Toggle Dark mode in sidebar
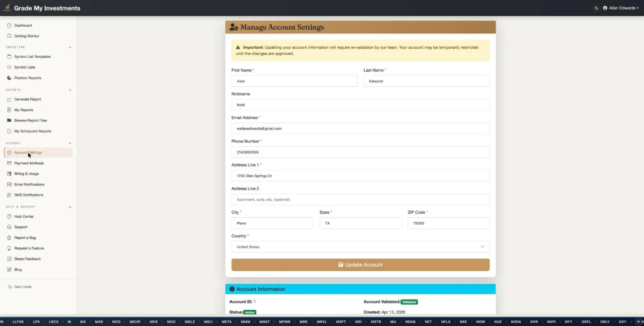 (20, 287)
